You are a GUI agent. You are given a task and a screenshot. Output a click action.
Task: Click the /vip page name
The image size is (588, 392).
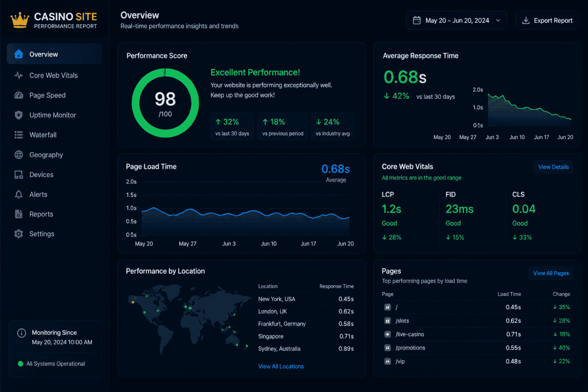tap(400, 361)
